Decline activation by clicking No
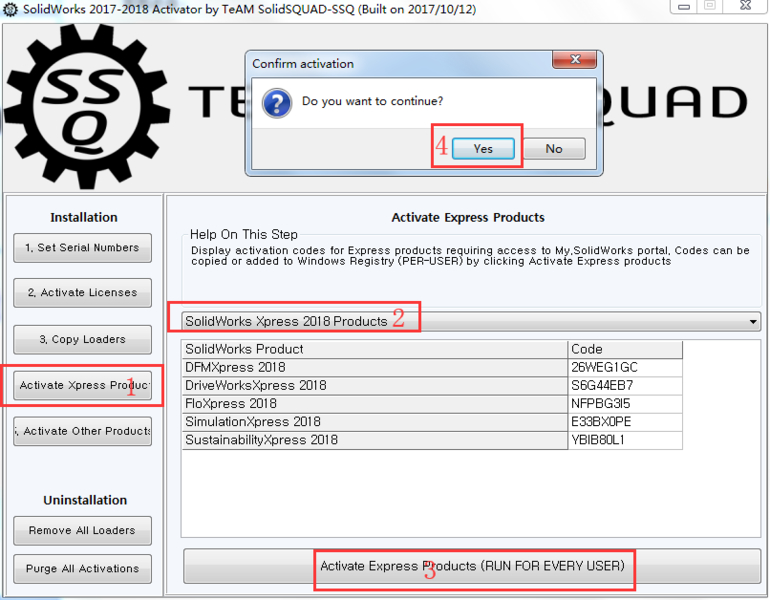770x600 pixels. pos(554,148)
